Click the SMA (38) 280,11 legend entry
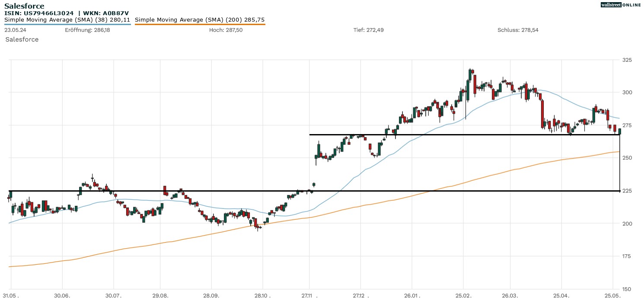The height and width of the screenshot is (298, 644). pyautogui.click(x=67, y=19)
